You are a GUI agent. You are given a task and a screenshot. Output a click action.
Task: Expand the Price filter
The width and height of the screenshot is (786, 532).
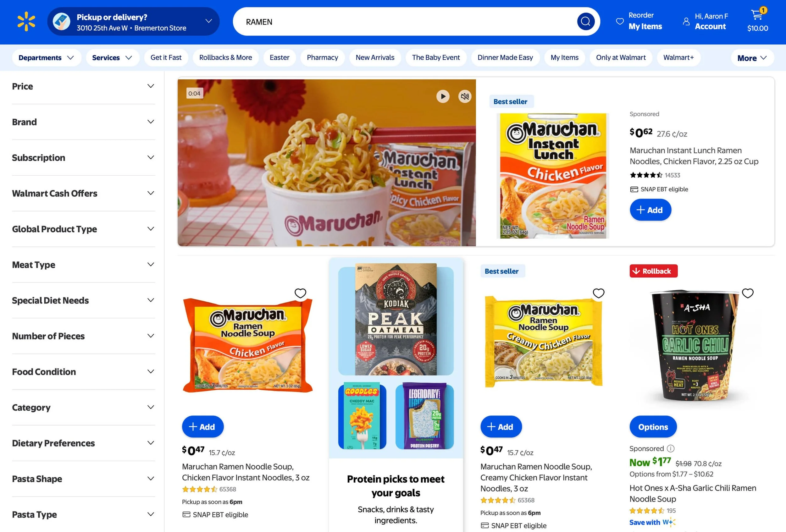coord(84,86)
